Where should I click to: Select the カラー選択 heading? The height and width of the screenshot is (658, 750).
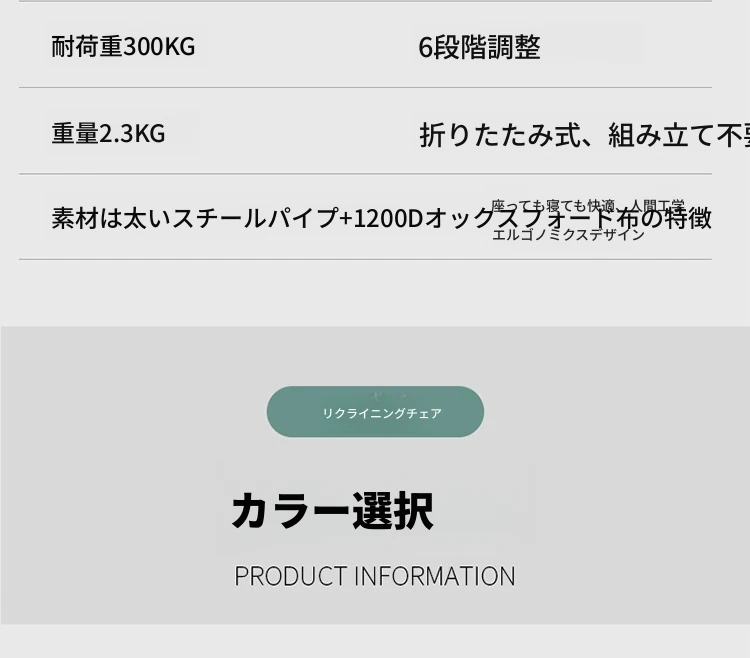coord(332,511)
